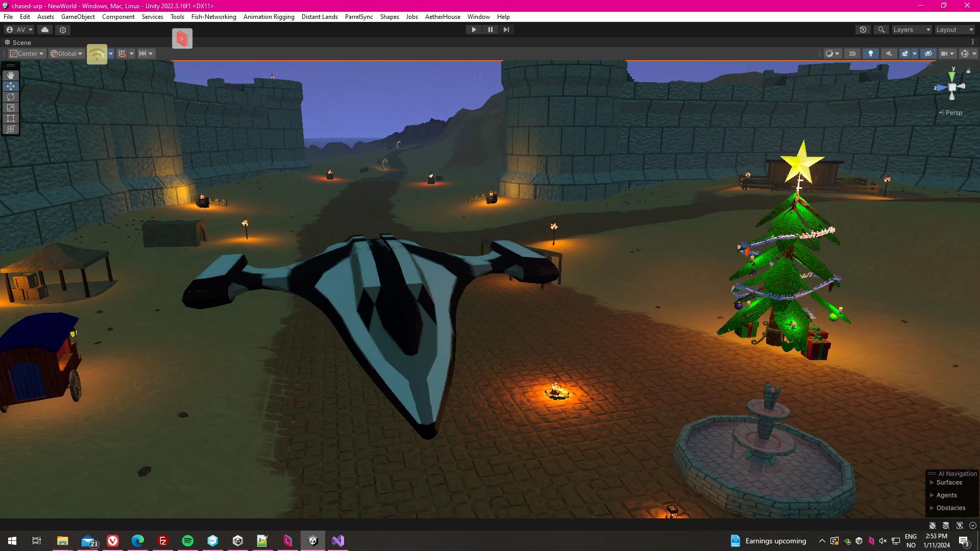The image size is (980, 551).
Task: Select the Scale tool
Action: click(11, 108)
